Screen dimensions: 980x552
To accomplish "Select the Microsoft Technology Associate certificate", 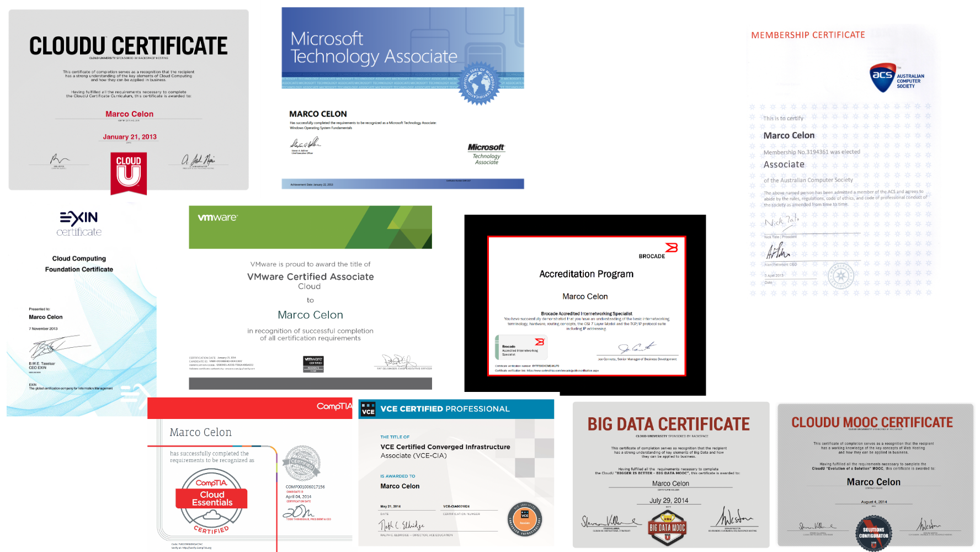I will click(x=402, y=97).
